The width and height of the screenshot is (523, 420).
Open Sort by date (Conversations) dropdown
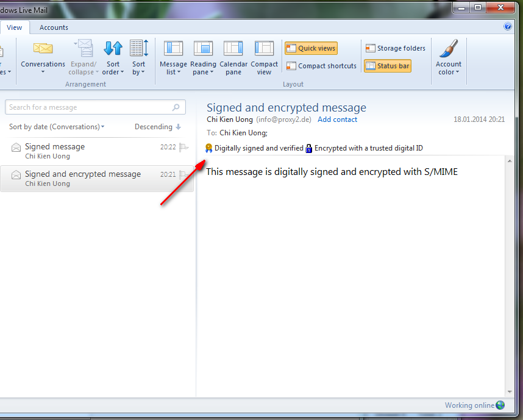[x=57, y=127]
